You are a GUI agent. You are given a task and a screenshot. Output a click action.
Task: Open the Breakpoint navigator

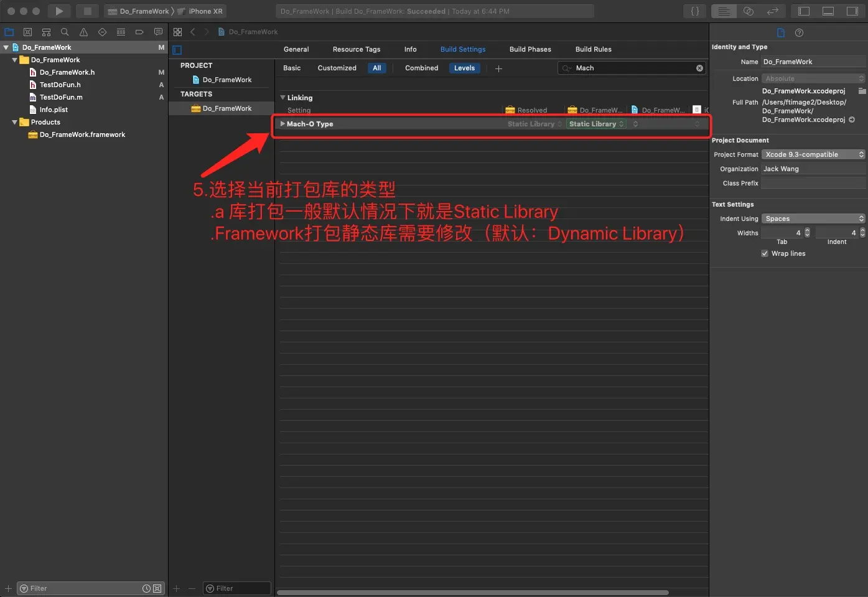[x=139, y=32]
